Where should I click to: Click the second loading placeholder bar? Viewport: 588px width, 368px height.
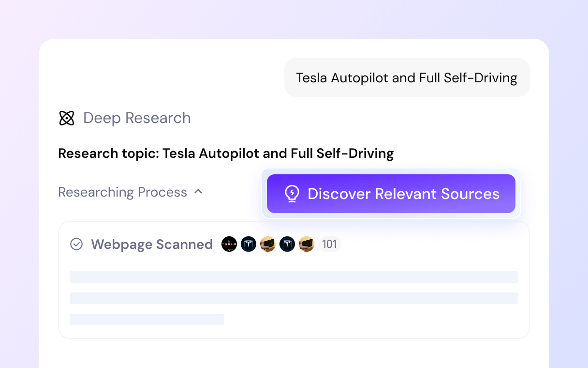click(294, 298)
